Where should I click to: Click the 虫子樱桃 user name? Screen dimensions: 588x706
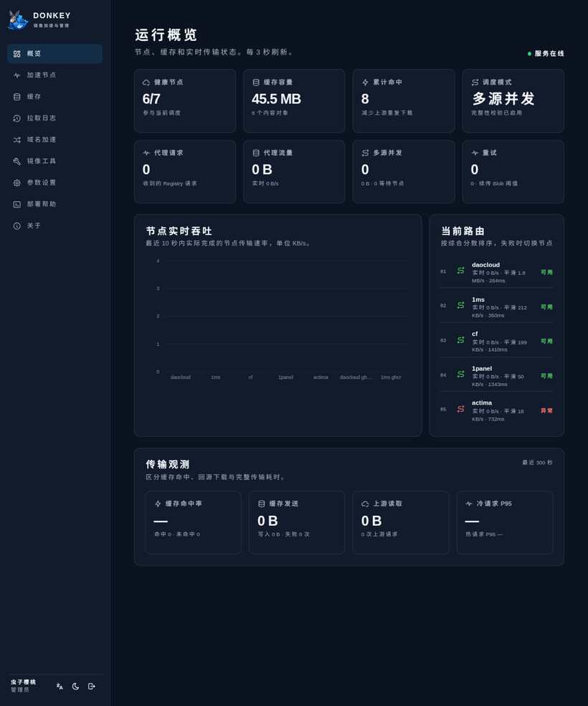(24, 682)
